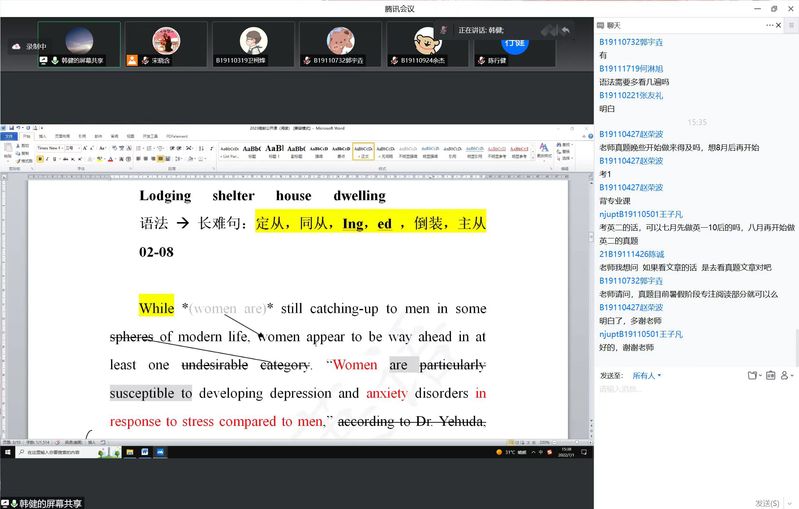Image resolution: width=799 pixels, height=509 pixels.
Task: Open the Times New Roman font dropdown
Action: pos(61,148)
